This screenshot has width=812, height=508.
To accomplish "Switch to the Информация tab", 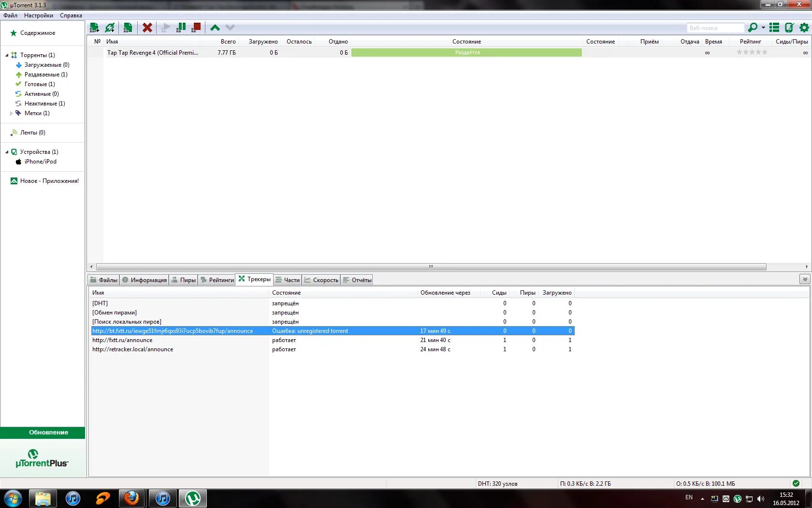I will [144, 280].
